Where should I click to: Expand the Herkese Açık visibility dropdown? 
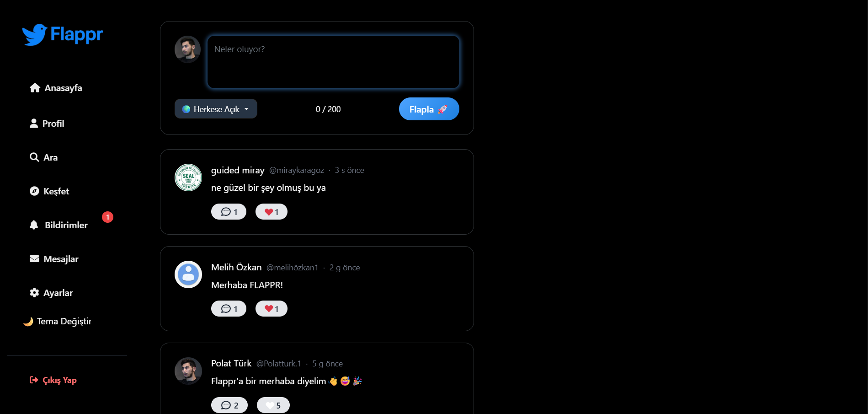click(216, 109)
